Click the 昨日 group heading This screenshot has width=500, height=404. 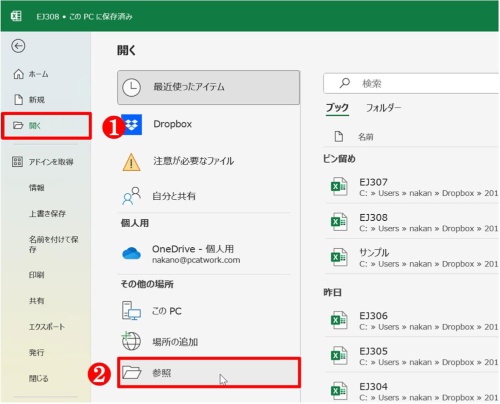pyautogui.click(x=332, y=293)
